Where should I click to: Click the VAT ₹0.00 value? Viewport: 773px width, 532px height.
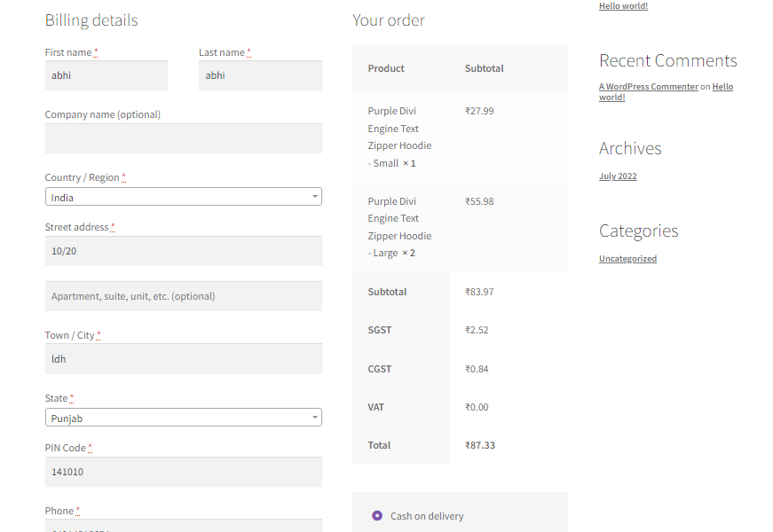(477, 407)
